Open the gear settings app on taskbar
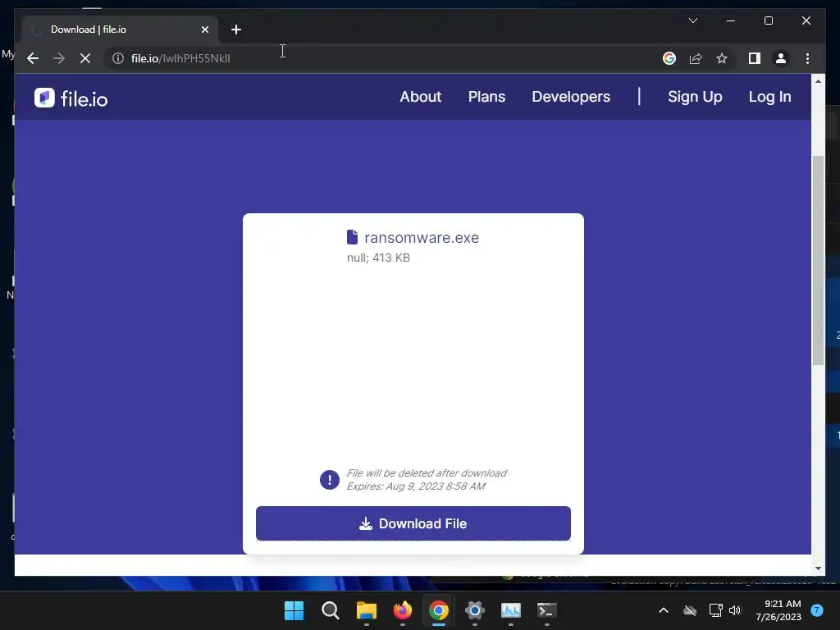The image size is (840, 630). click(x=475, y=610)
